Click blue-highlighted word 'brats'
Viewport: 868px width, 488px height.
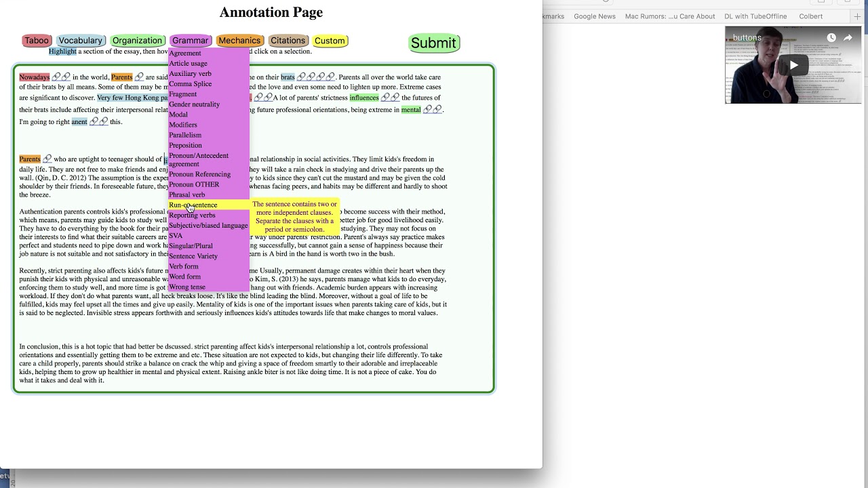coord(288,77)
